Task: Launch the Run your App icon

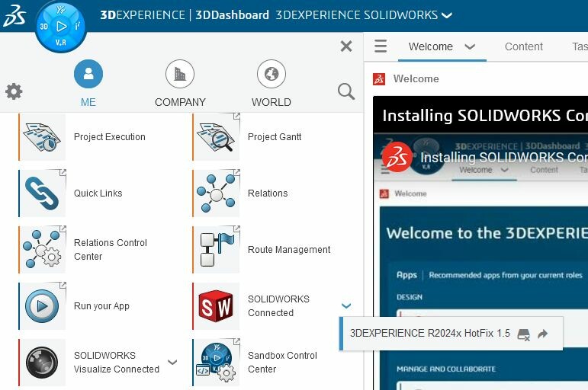Action: click(43, 306)
